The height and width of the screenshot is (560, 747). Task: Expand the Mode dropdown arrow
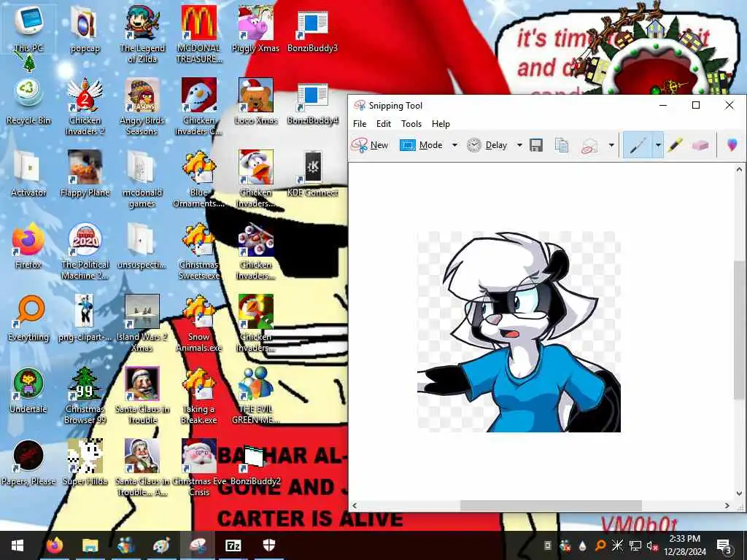coord(454,145)
